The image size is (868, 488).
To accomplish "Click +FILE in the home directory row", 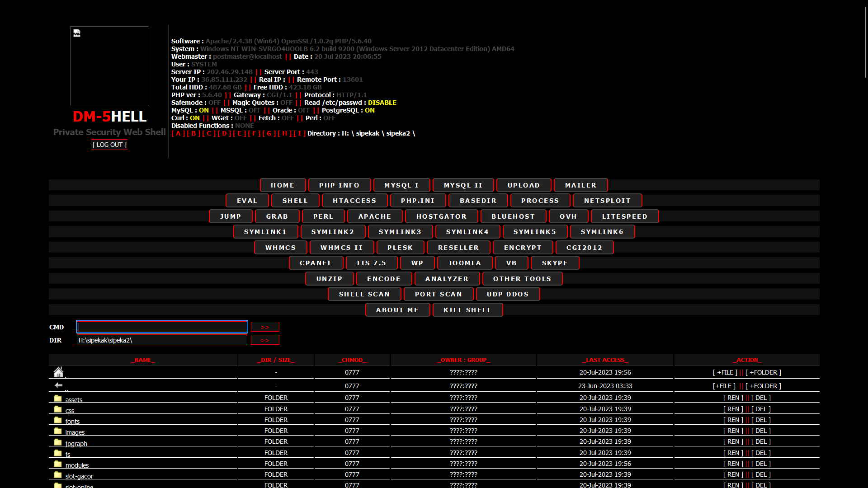I will click(725, 372).
